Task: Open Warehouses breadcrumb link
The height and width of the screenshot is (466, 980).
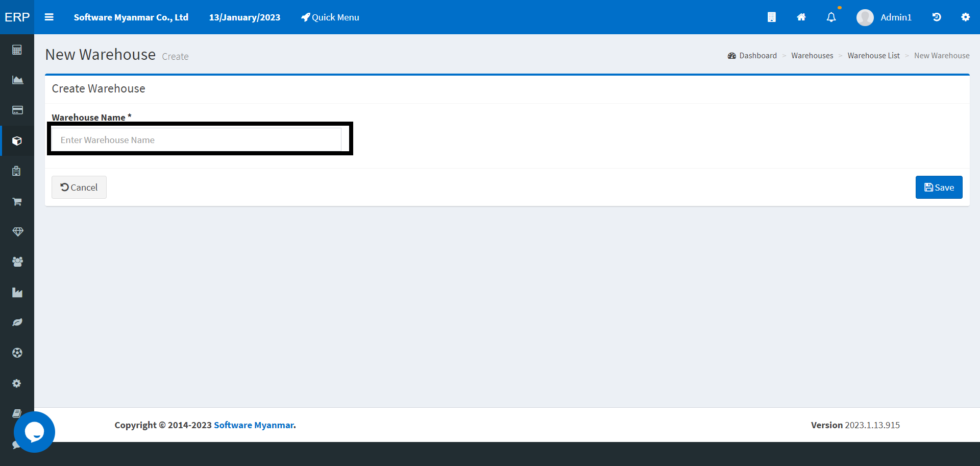Action: pyautogui.click(x=812, y=56)
